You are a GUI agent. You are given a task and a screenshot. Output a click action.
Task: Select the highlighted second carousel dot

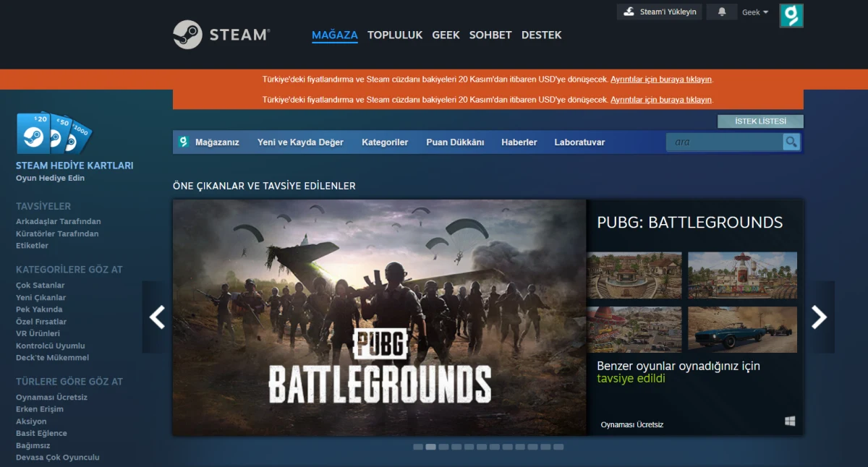[x=430, y=447]
